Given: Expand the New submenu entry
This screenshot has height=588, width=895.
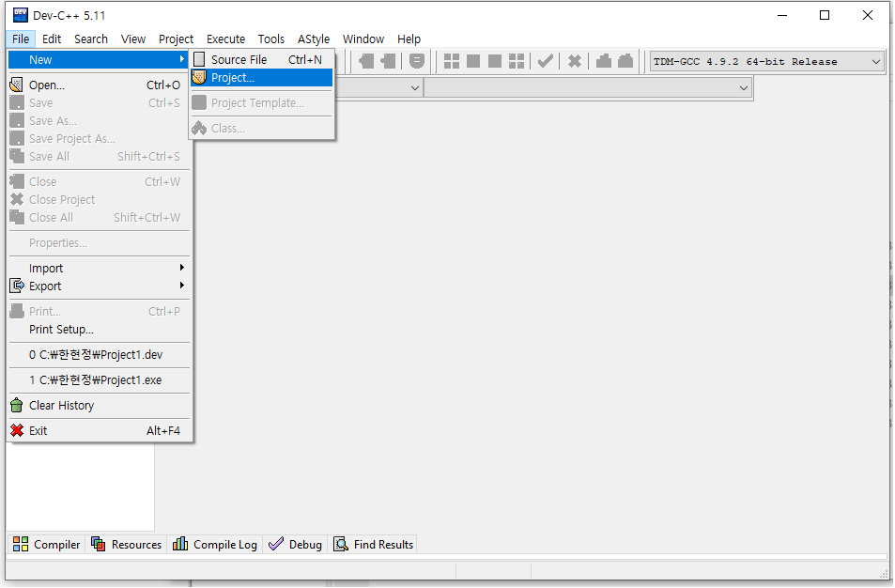Looking at the screenshot, I should tap(100, 59).
